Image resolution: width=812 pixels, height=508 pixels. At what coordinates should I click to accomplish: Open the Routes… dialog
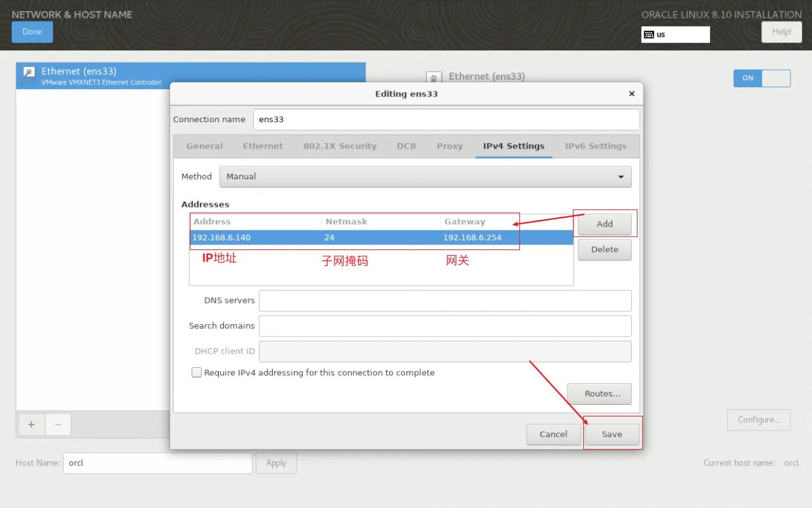pos(599,394)
